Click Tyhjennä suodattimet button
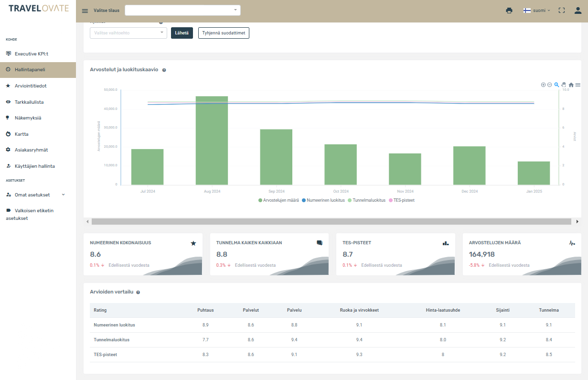The image size is (588, 380). [224, 33]
